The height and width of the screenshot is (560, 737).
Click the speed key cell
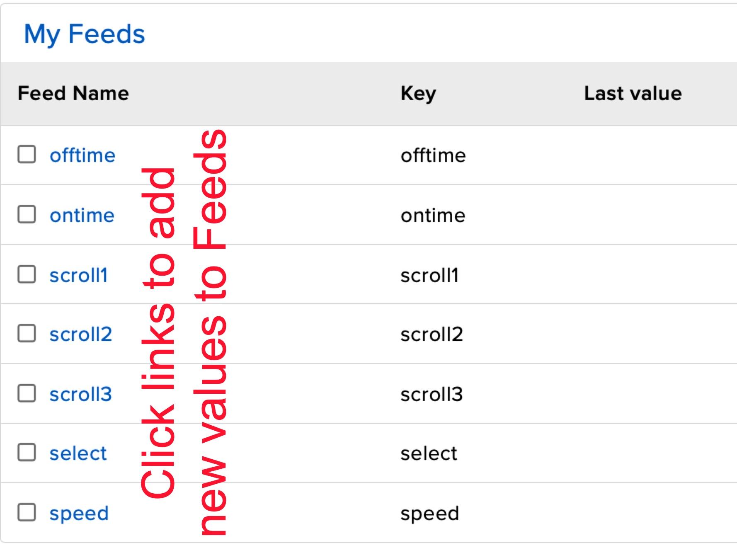(429, 513)
